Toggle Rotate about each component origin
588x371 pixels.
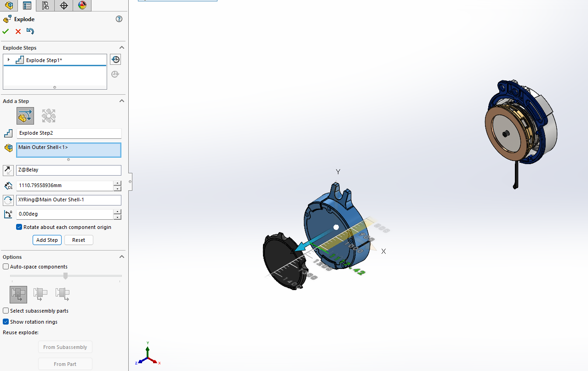tap(19, 227)
